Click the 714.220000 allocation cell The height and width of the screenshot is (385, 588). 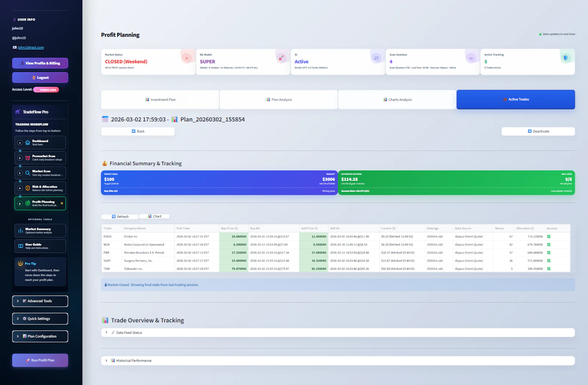pyautogui.click(x=529, y=237)
